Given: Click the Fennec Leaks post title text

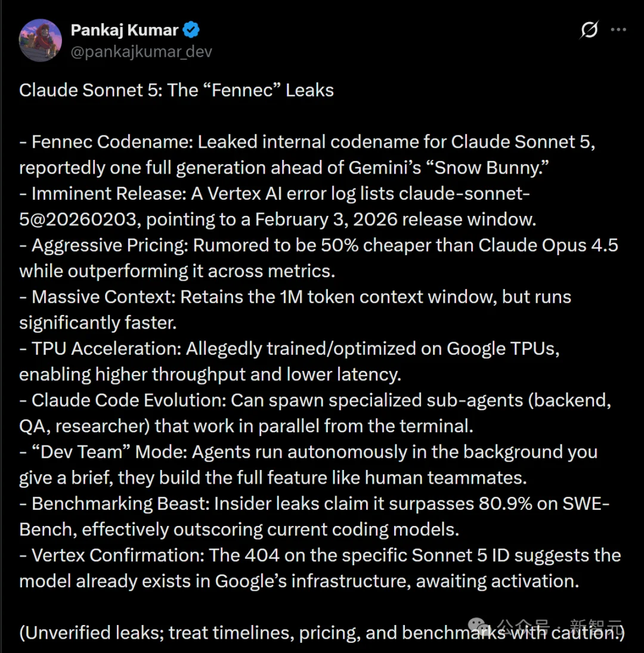Looking at the screenshot, I should [177, 90].
